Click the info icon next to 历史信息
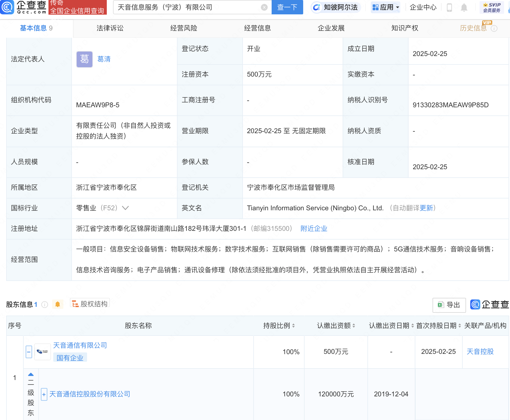This screenshot has height=420, width=510. (494, 28)
